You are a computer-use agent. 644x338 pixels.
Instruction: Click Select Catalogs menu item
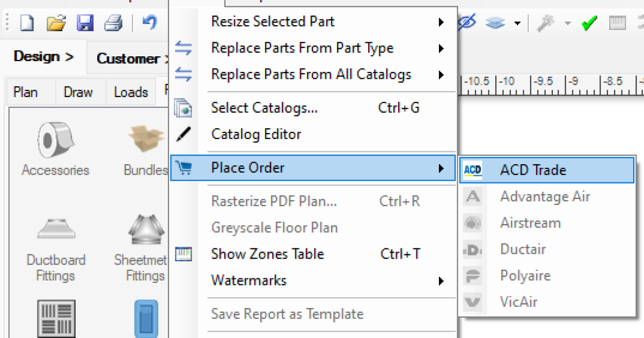[264, 108]
